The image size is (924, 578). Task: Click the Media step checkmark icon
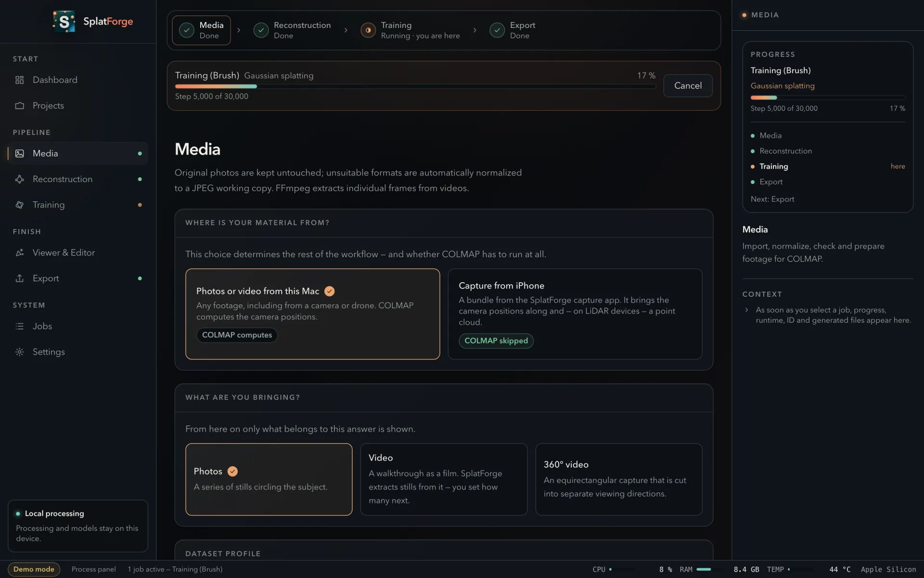point(187,30)
